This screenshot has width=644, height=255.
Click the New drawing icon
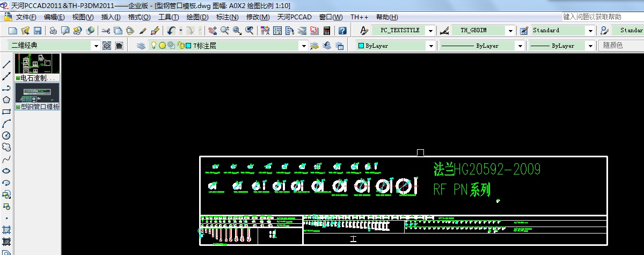pos(12,31)
